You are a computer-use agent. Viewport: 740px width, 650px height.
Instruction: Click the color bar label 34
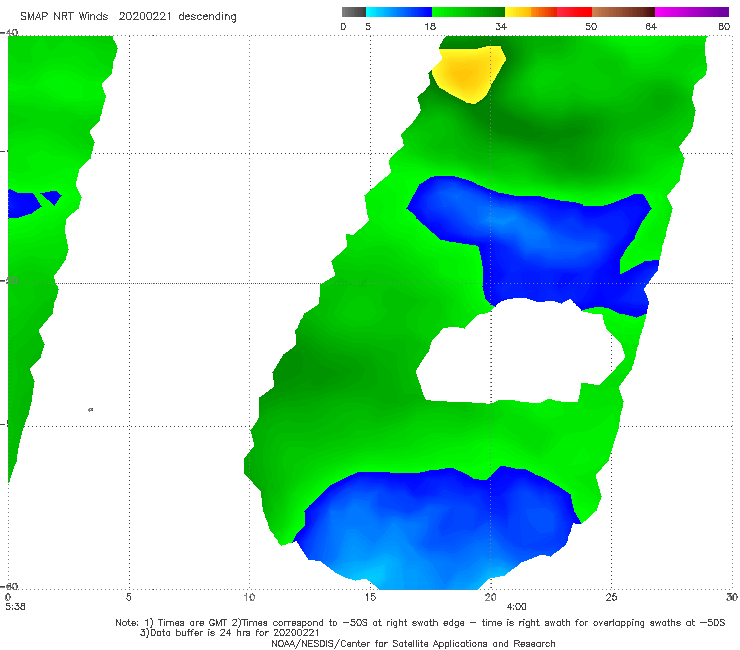pyautogui.click(x=501, y=26)
